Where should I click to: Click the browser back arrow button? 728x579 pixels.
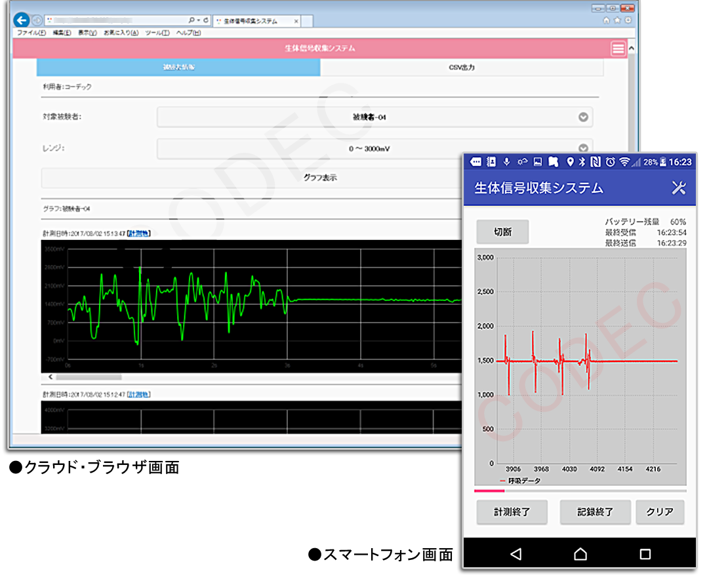22,20
